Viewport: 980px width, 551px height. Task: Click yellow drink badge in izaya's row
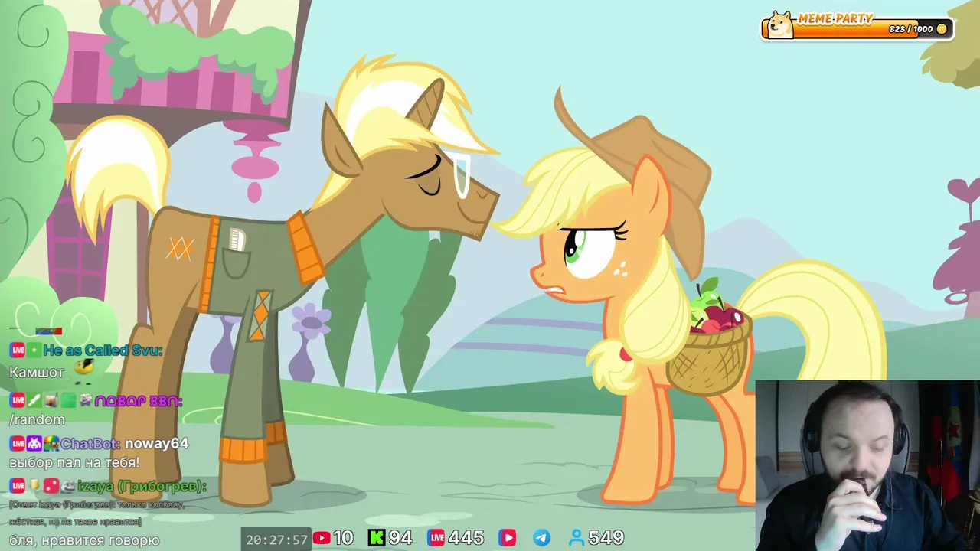pyautogui.click(x=34, y=486)
